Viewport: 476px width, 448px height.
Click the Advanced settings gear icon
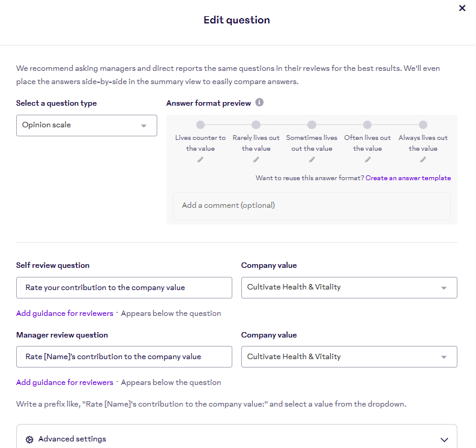coord(29,440)
